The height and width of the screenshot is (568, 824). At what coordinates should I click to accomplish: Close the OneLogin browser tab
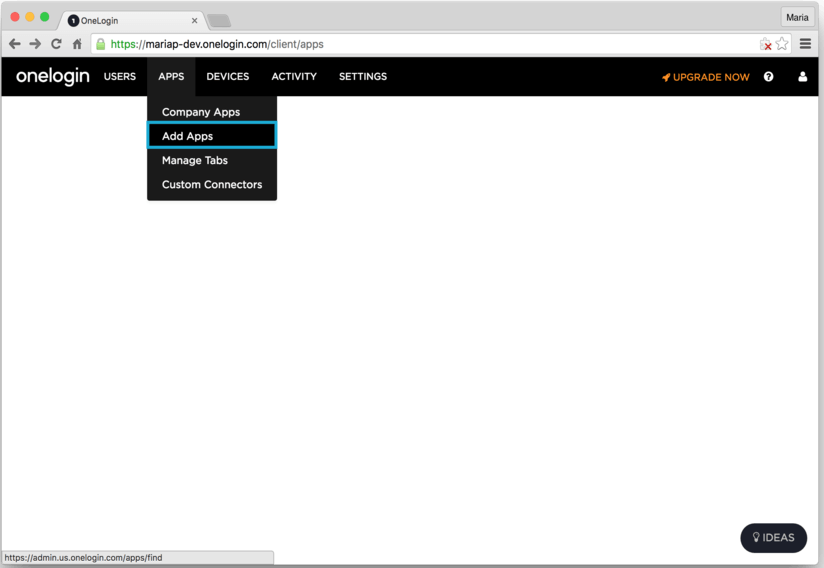tap(194, 20)
